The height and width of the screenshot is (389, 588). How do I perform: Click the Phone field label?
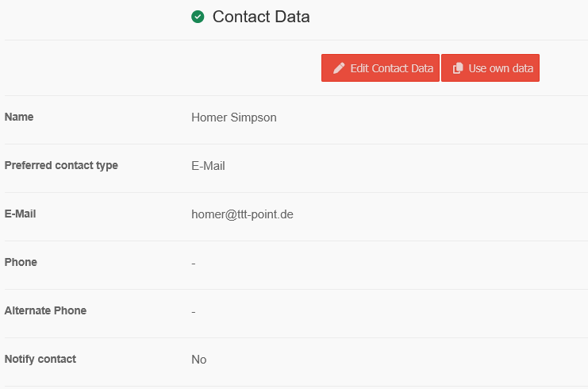(21, 263)
